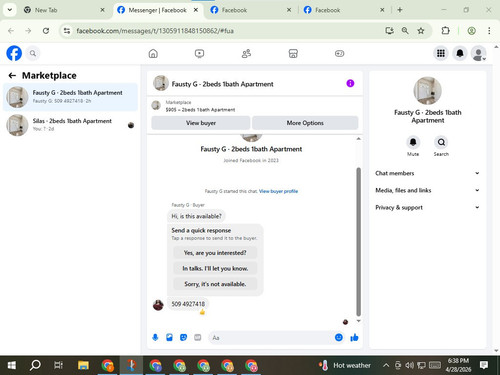Open the Chrome three-dot menu
500x375 pixels.
pyautogui.click(x=489, y=31)
